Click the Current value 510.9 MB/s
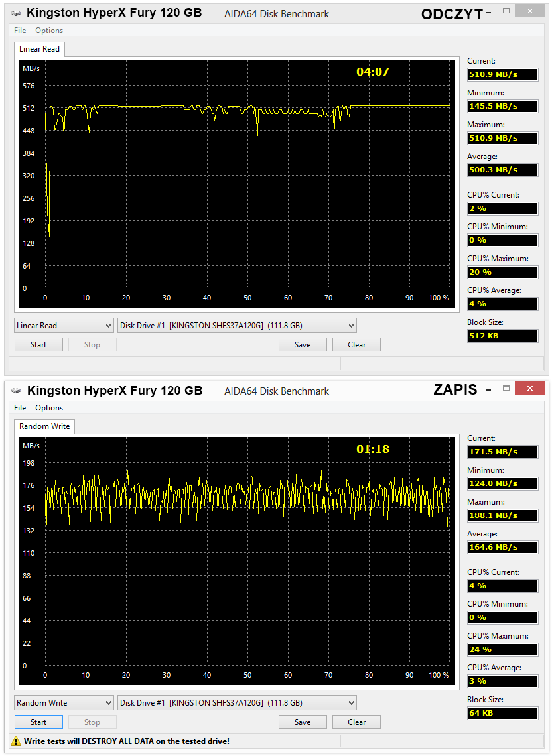Viewport: 552px width, 756px height. (502, 75)
